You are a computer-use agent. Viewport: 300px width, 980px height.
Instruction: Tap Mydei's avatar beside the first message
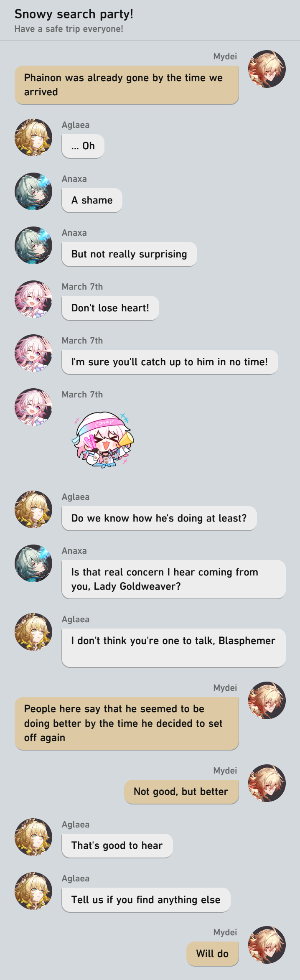tap(267, 69)
